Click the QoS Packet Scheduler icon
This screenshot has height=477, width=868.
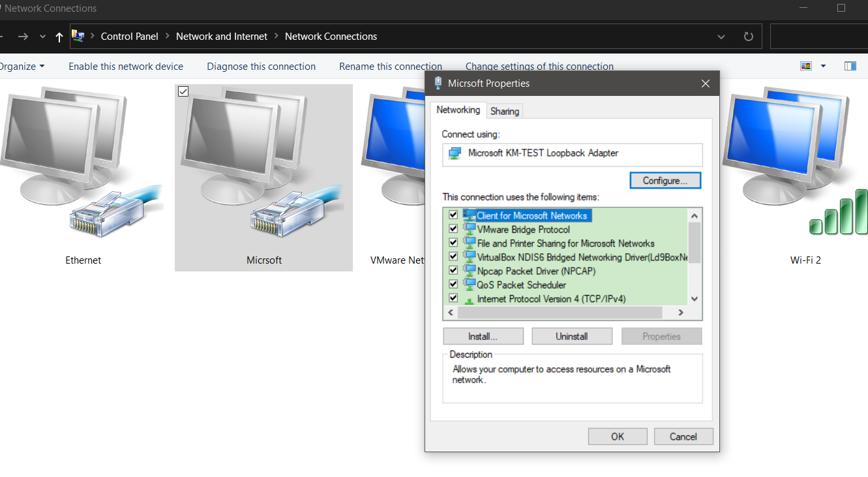[x=470, y=285]
